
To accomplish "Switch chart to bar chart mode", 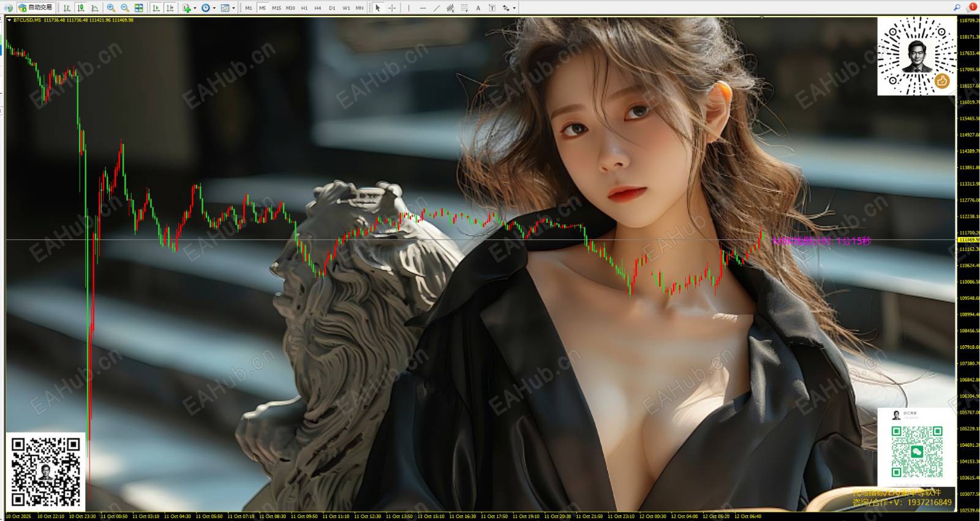I will pyautogui.click(x=67, y=8).
